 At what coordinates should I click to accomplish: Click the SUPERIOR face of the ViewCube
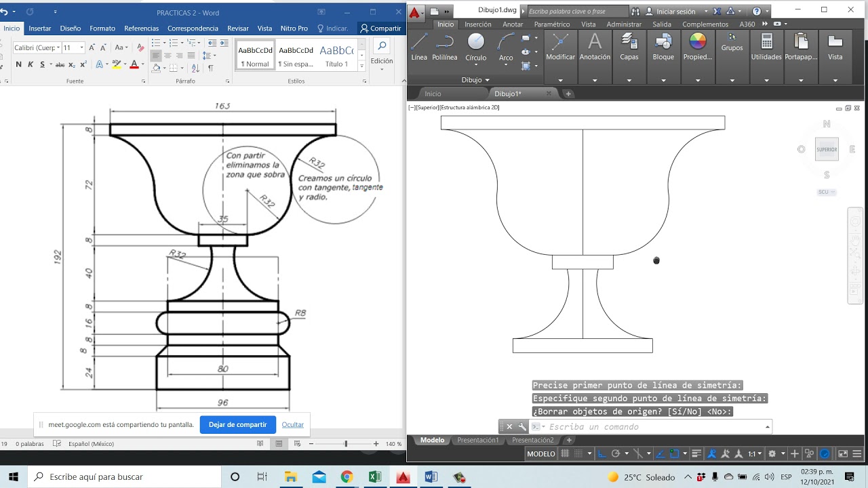coord(827,149)
